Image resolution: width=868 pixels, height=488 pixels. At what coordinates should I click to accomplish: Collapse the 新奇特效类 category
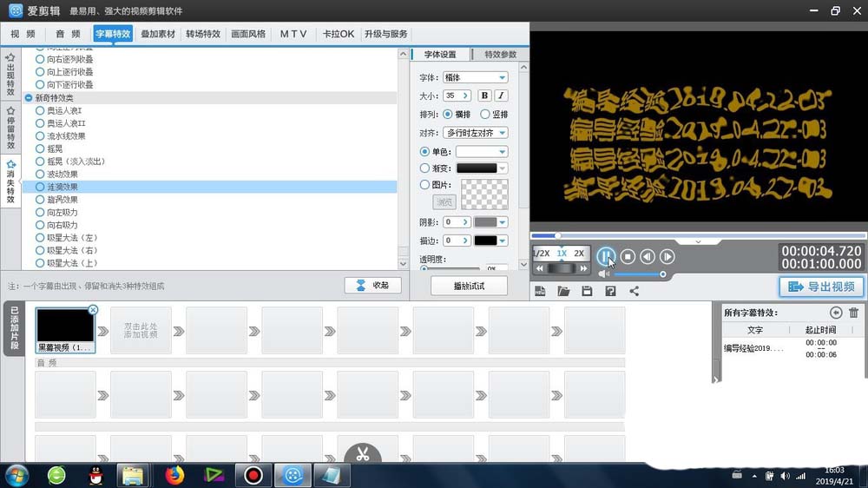(29, 97)
